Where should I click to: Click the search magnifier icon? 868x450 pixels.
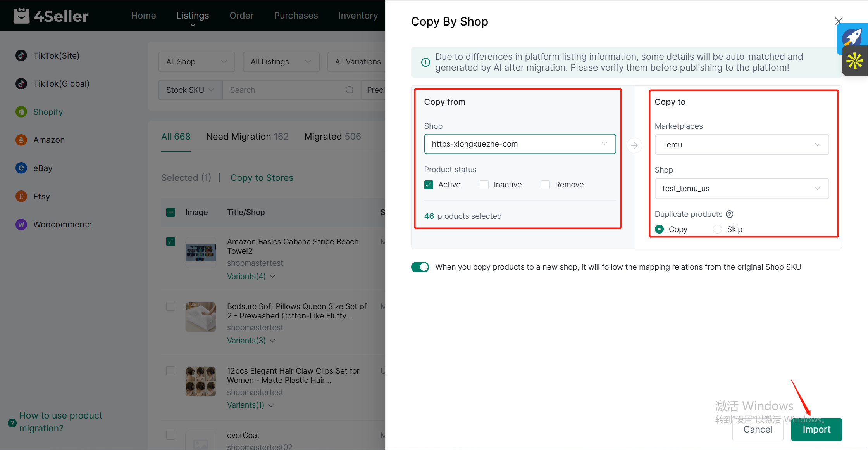tap(350, 90)
